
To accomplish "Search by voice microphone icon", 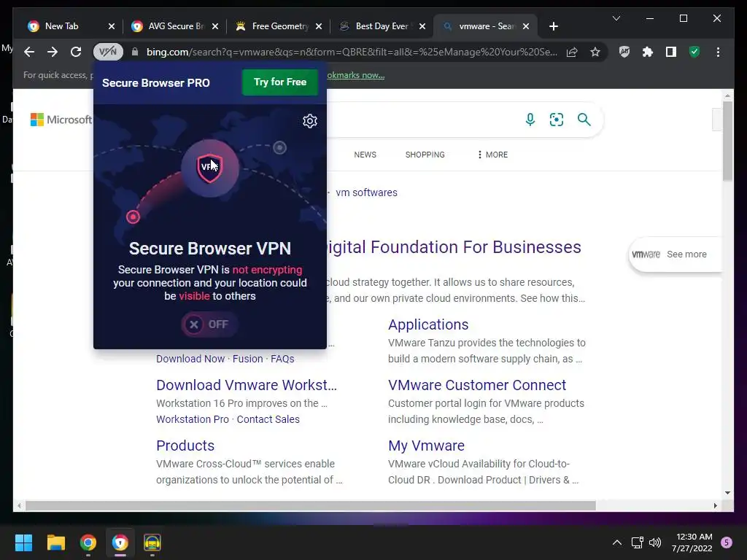I will [x=530, y=120].
